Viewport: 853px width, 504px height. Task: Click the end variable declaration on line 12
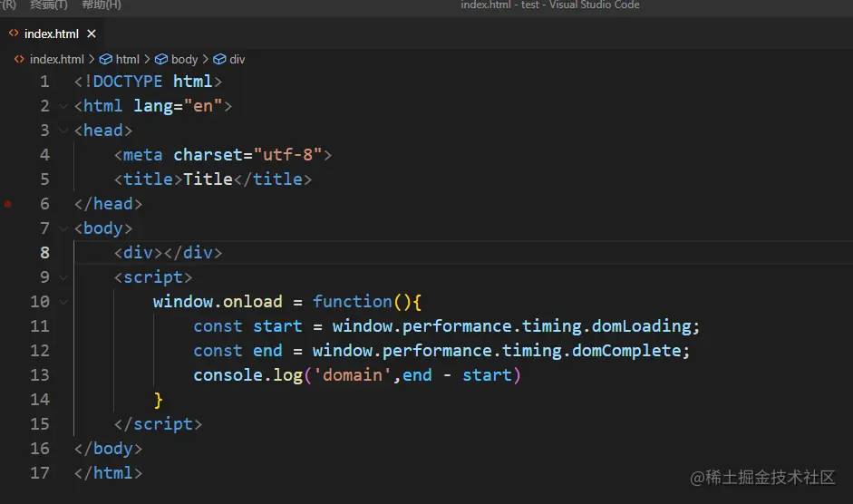point(267,351)
